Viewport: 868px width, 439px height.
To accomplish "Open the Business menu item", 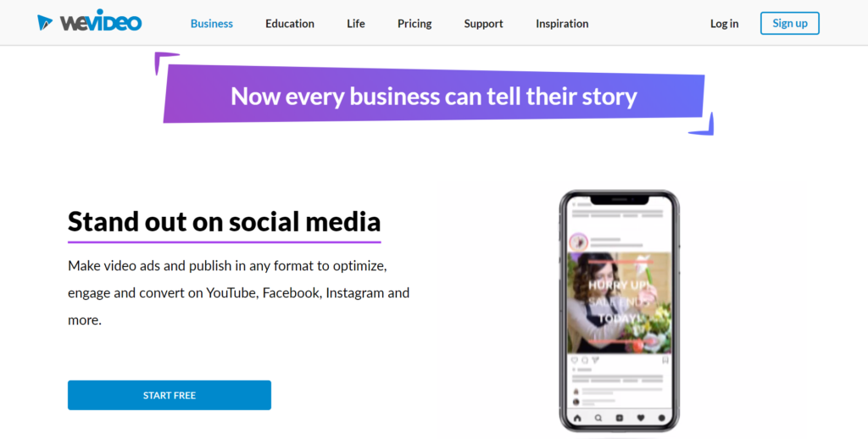I will coord(212,24).
